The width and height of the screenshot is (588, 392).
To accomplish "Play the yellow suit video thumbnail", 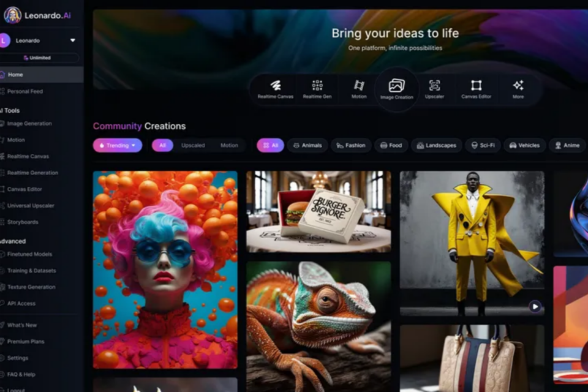I will (535, 306).
